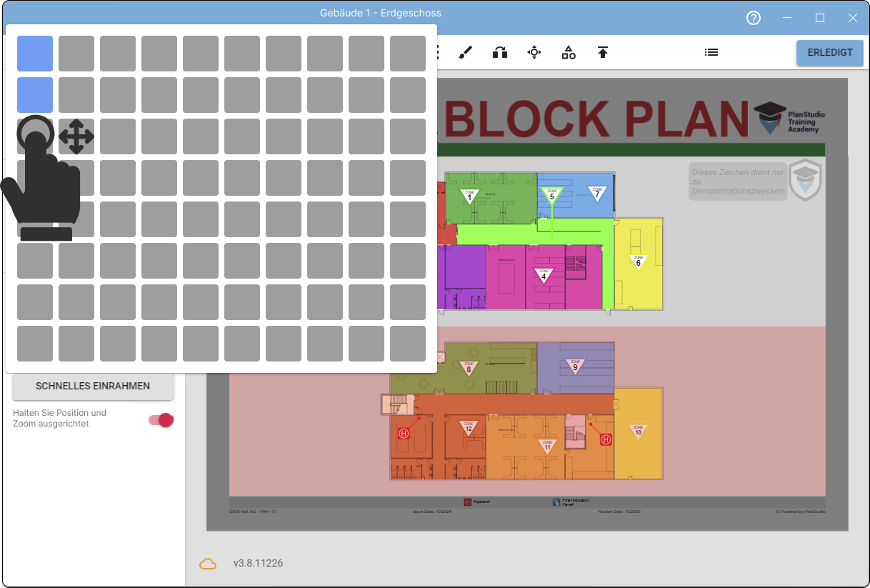Click the Zone 10 marker
The image size is (870, 588).
point(639,431)
